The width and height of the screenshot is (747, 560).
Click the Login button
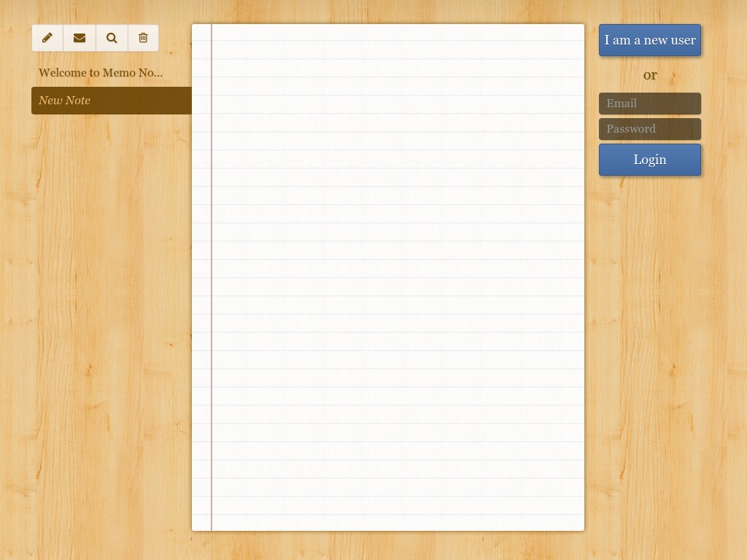650,160
